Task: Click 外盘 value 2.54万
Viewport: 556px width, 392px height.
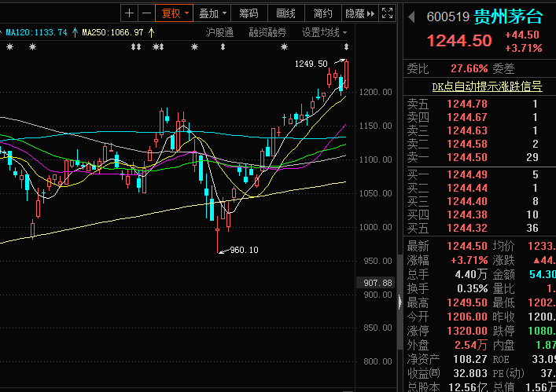Action: click(x=471, y=345)
